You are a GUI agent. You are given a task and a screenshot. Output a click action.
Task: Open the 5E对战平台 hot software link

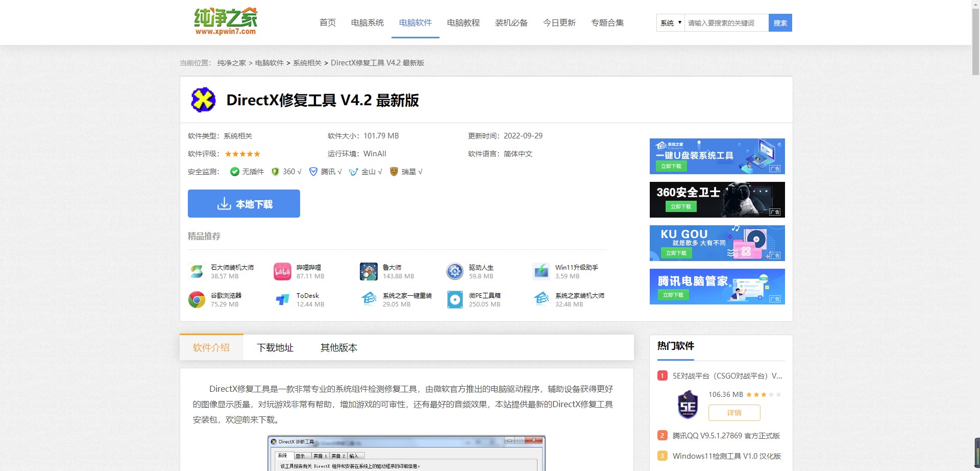727,376
